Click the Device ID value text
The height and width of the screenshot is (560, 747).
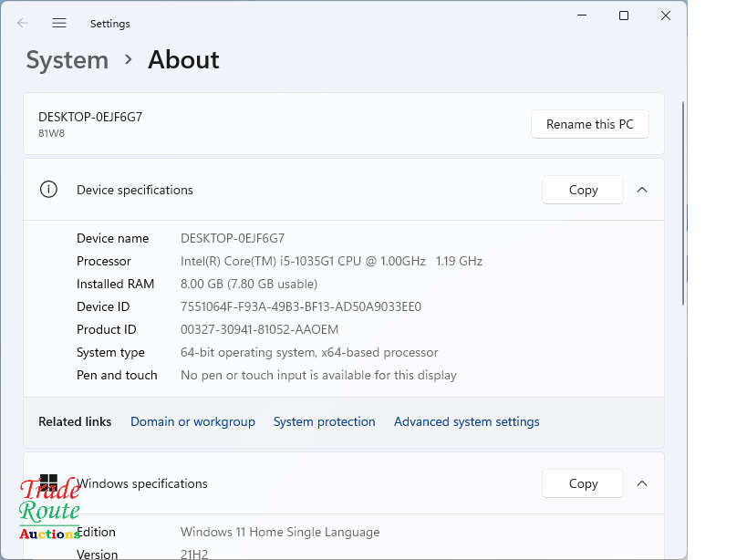click(x=301, y=306)
